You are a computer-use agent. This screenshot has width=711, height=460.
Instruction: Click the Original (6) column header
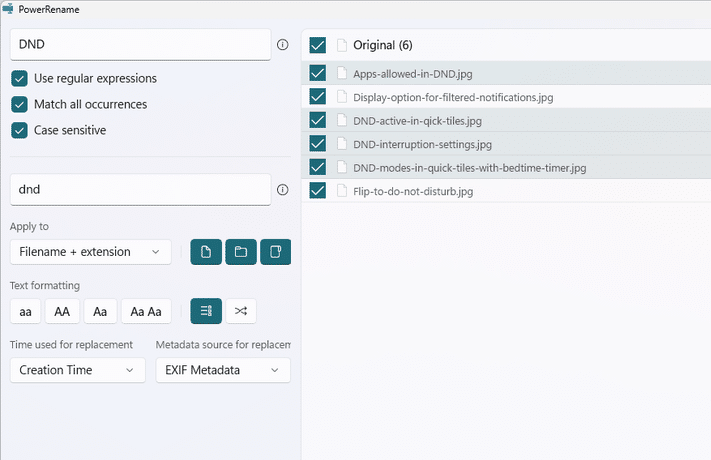383,45
